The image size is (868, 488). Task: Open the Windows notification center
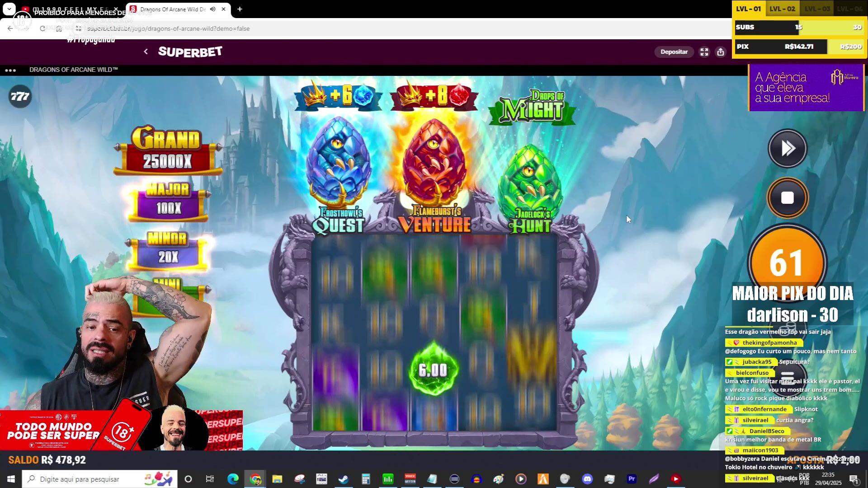[x=854, y=479]
